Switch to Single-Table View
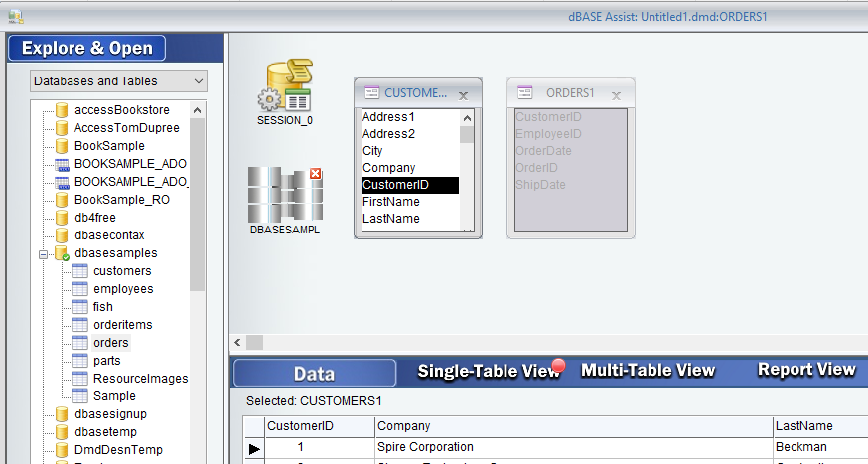 (x=489, y=371)
